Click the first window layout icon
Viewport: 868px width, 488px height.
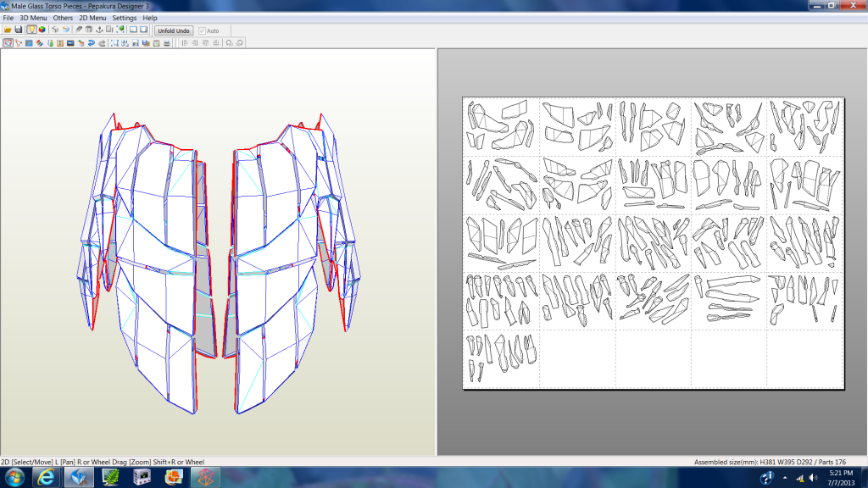tap(133, 30)
